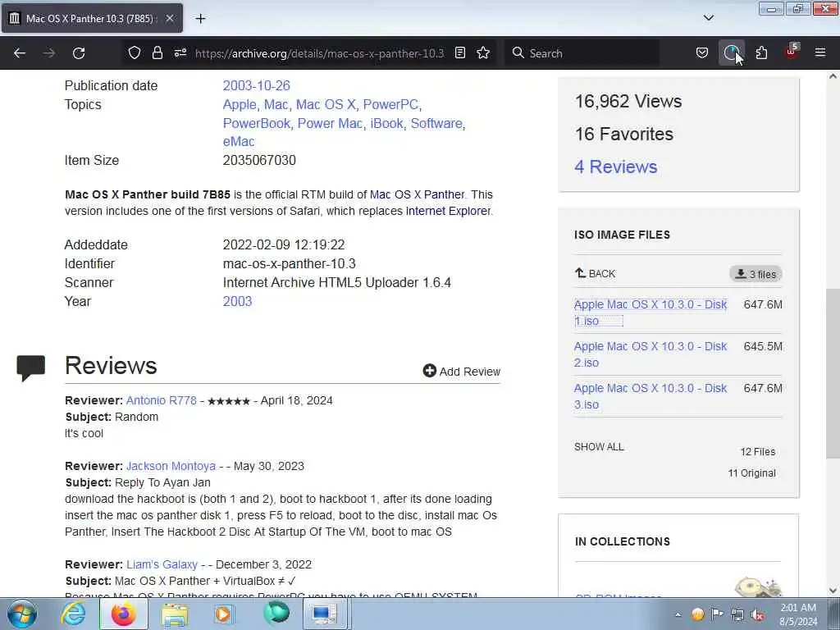Open the PowerBook topic link
The width and height of the screenshot is (840, 630).
pyautogui.click(x=257, y=123)
